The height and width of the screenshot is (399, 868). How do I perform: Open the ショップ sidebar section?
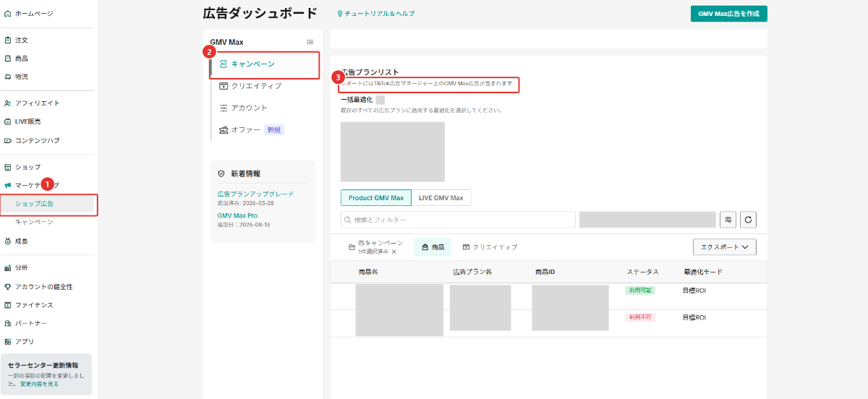click(x=27, y=167)
